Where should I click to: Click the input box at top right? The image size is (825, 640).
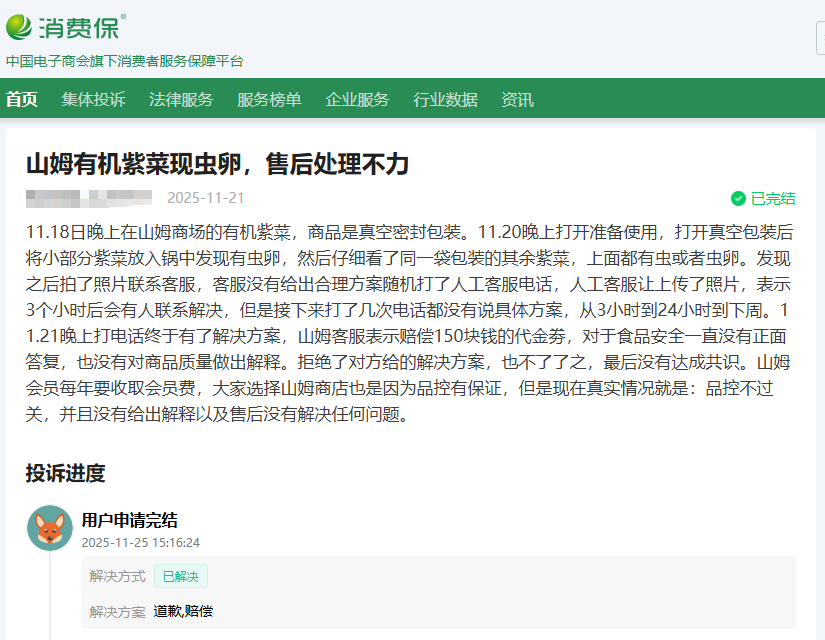pos(819,39)
